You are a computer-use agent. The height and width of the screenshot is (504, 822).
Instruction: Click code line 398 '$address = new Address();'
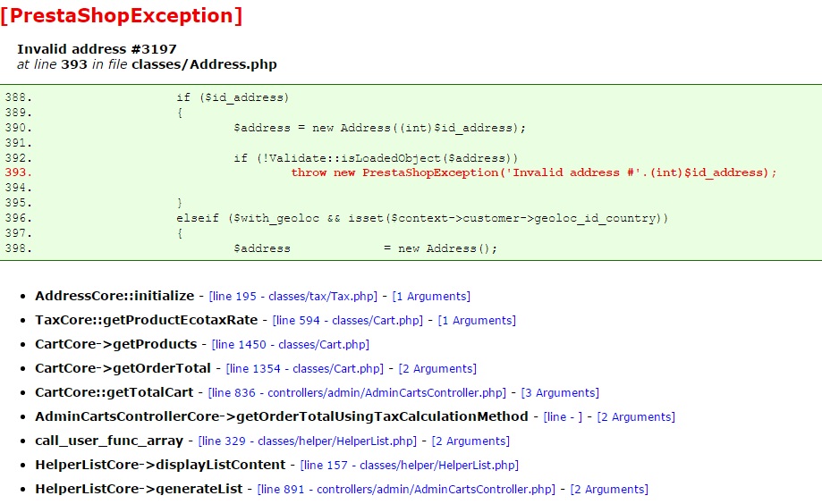(366, 248)
